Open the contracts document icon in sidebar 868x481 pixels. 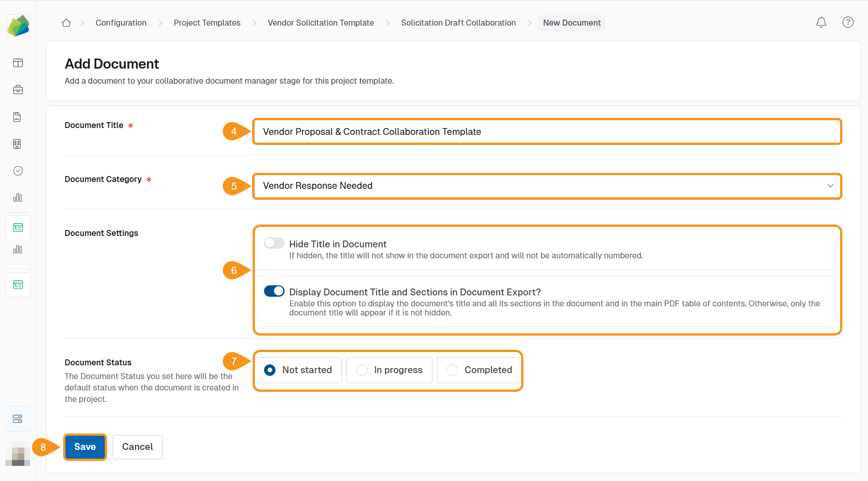(17, 117)
